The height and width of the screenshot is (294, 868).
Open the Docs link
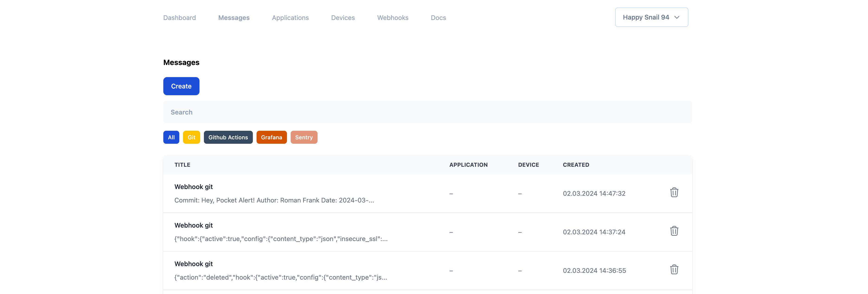438,17
